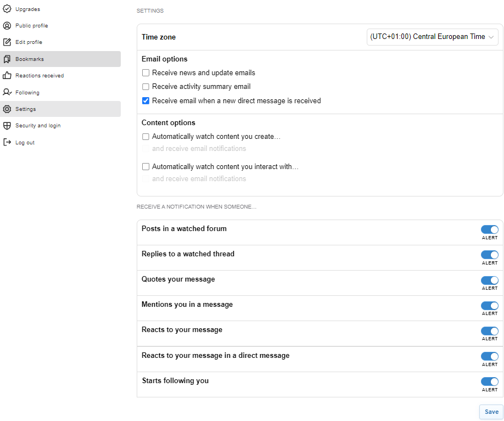Click the Security and login shield icon
Viewport: 504px width, 421px height.
click(7, 126)
